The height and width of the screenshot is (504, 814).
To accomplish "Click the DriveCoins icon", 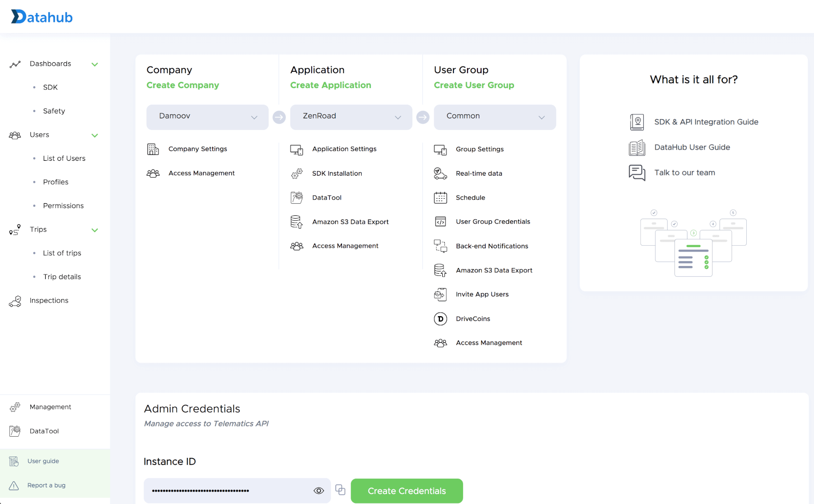I will coord(440,318).
